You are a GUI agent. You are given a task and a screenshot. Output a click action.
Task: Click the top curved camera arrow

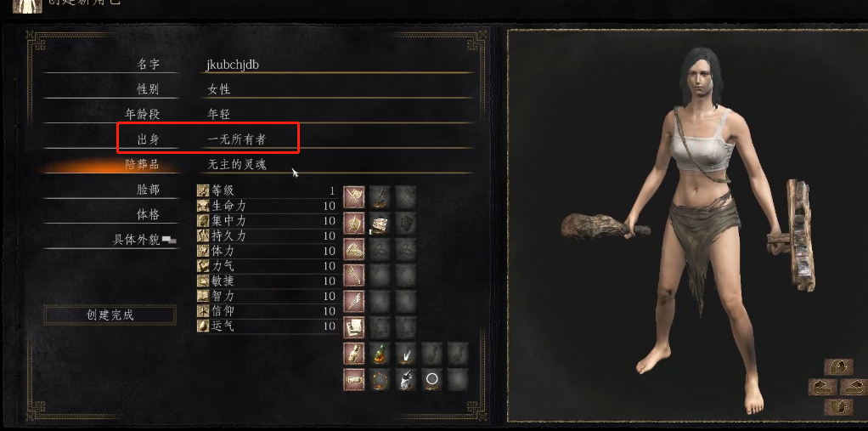pyautogui.click(x=838, y=366)
